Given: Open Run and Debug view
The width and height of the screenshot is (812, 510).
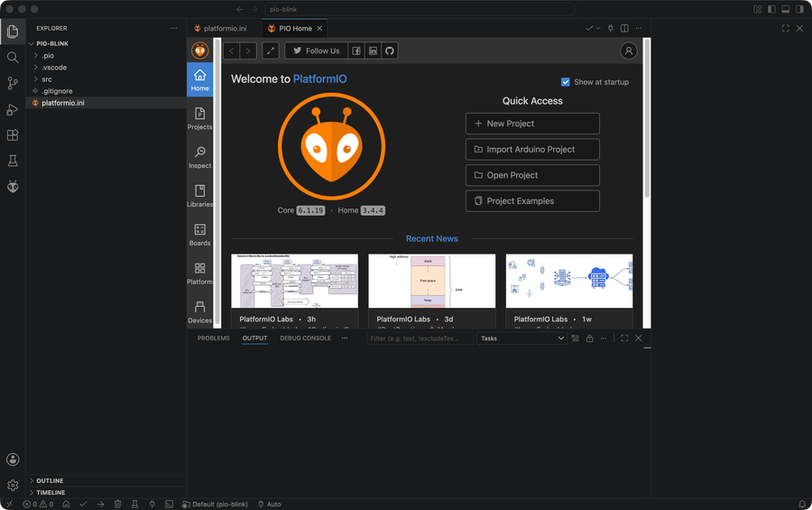Looking at the screenshot, I should click(x=13, y=109).
